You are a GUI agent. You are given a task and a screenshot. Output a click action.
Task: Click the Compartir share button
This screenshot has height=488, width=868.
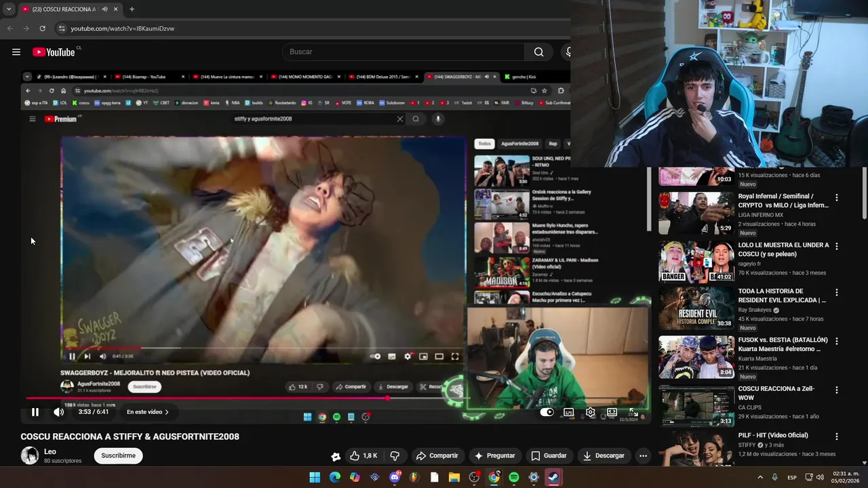click(437, 455)
